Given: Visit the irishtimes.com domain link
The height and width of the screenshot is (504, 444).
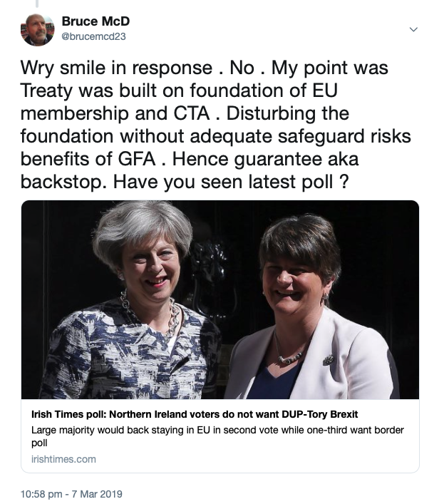Looking at the screenshot, I should (63, 459).
